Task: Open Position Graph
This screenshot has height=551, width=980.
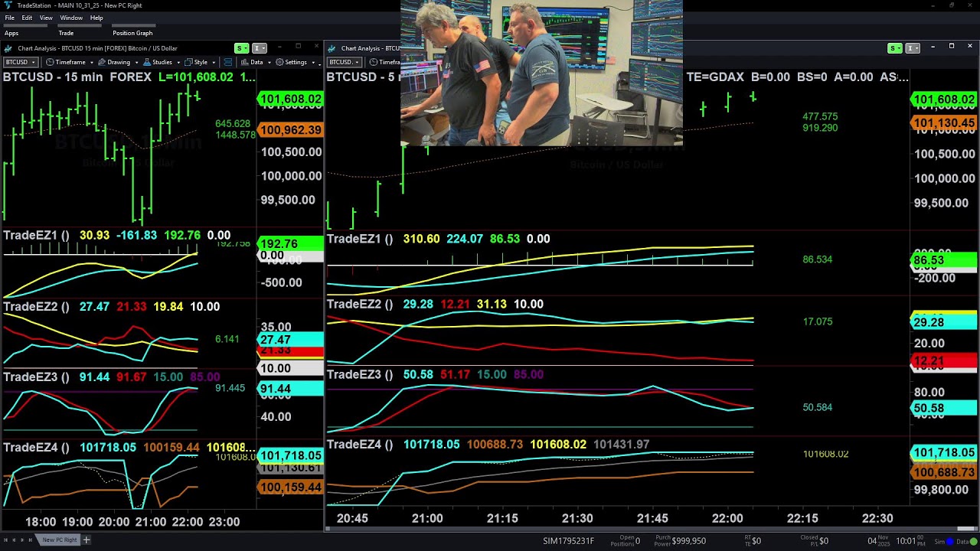Action: (x=132, y=33)
